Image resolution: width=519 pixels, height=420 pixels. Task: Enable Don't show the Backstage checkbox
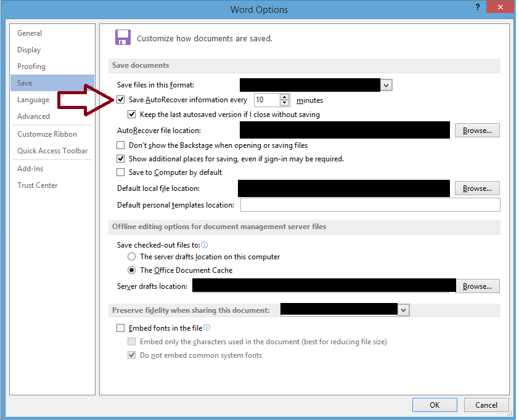pos(120,145)
